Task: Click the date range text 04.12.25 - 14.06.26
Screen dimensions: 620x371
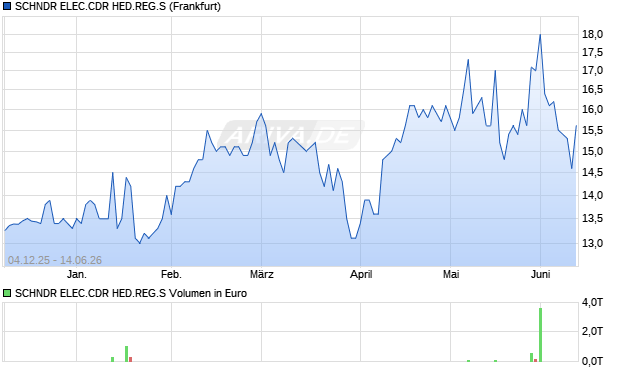Action: tap(55, 260)
